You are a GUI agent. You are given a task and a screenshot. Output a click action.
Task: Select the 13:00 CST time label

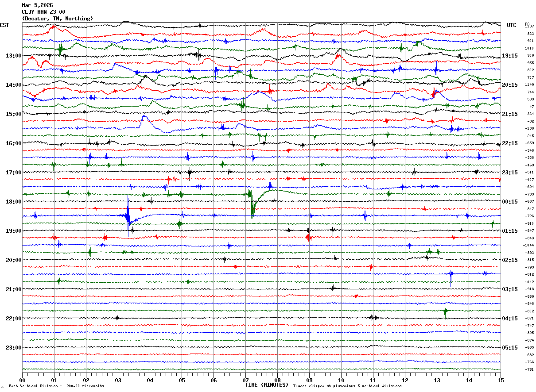coord(13,56)
